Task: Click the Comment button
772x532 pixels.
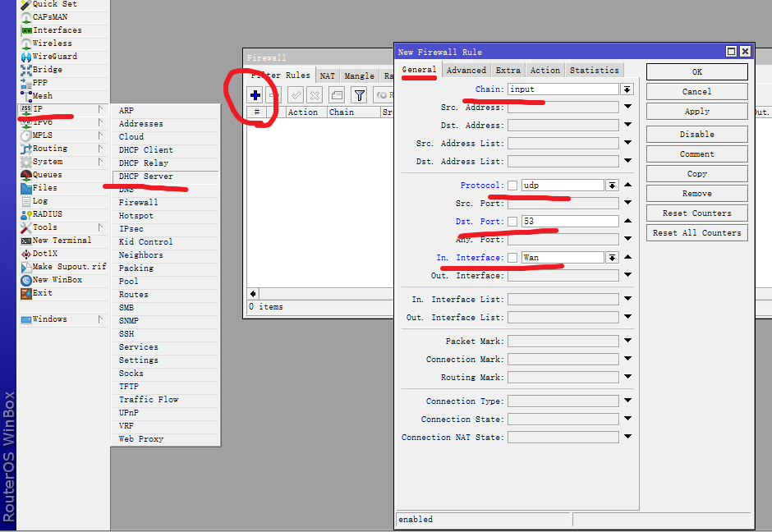Action: pyautogui.click(x=696, y=154)
